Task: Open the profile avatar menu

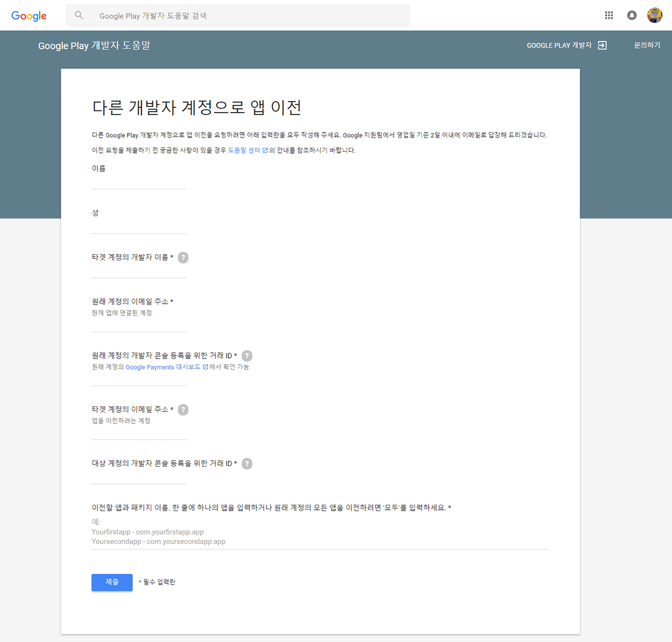Action: tap(654, 15)
